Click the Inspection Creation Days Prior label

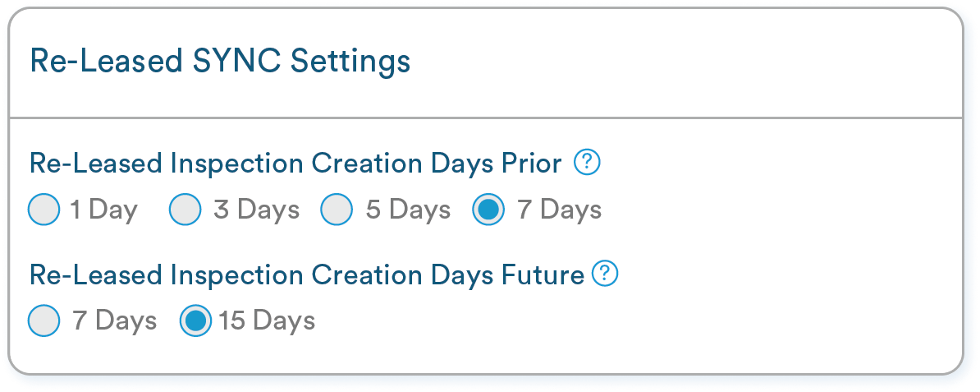tap(295, 164)
